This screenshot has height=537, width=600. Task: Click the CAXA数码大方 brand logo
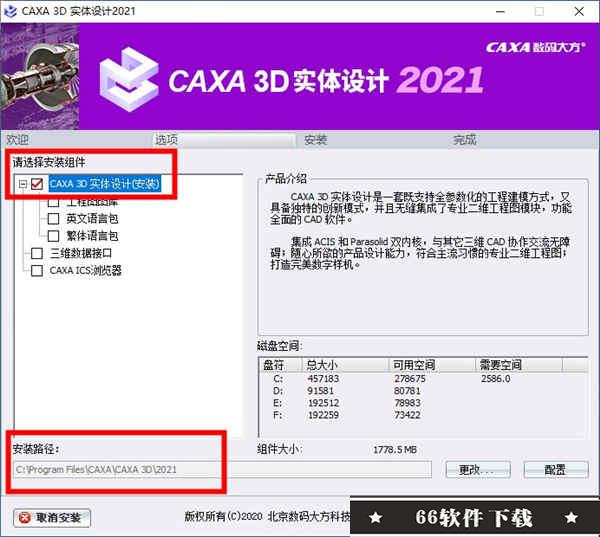click(x=535, y=47)
